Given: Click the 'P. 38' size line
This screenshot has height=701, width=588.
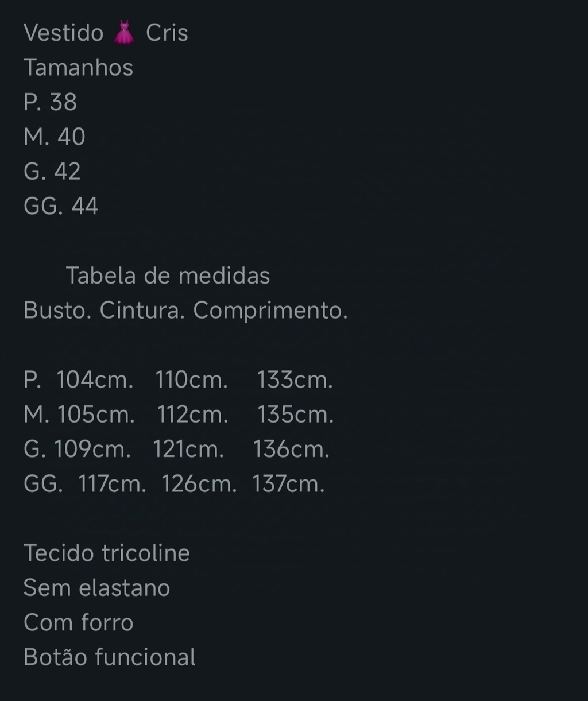Looking at the screenshot, I should tap(51, 102).
